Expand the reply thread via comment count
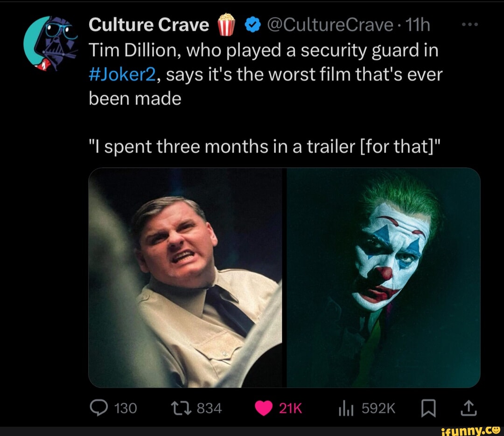Viewport: 504px width, 436px height. click(x=124, y=408)
